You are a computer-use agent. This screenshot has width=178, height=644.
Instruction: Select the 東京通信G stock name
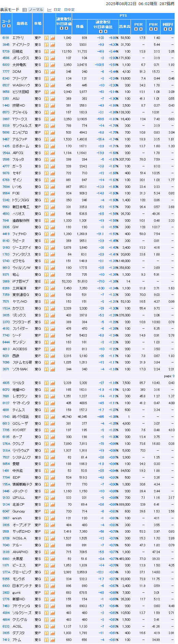[x=21, y=295]
